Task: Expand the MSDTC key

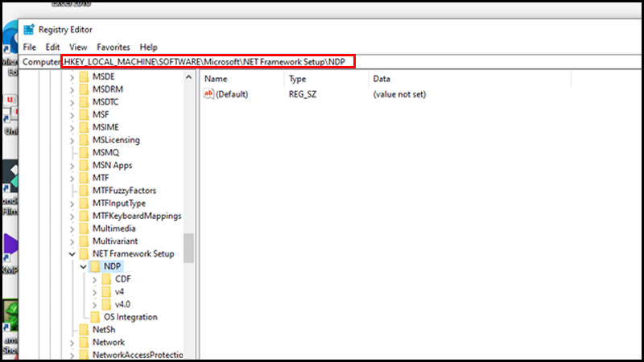Action: (x=72, y=103)
